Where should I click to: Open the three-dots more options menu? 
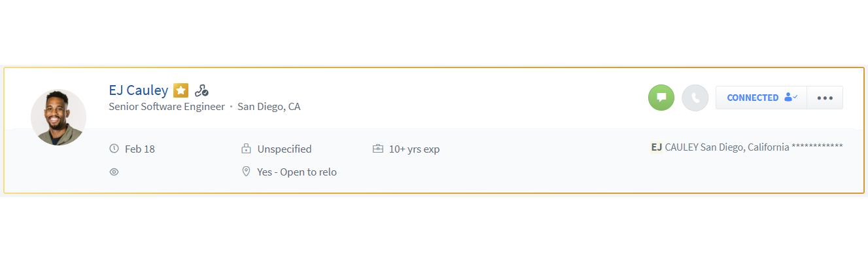(x=825, y=98)
